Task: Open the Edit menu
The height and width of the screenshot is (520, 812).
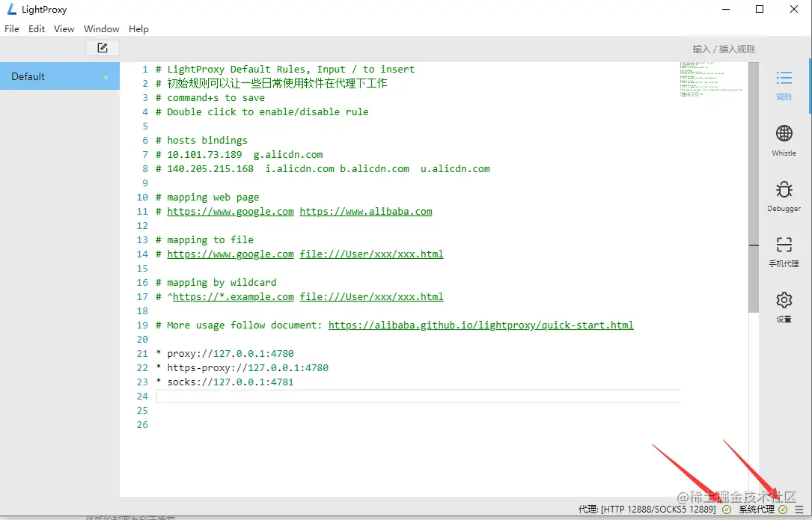Action: [36, 29]
